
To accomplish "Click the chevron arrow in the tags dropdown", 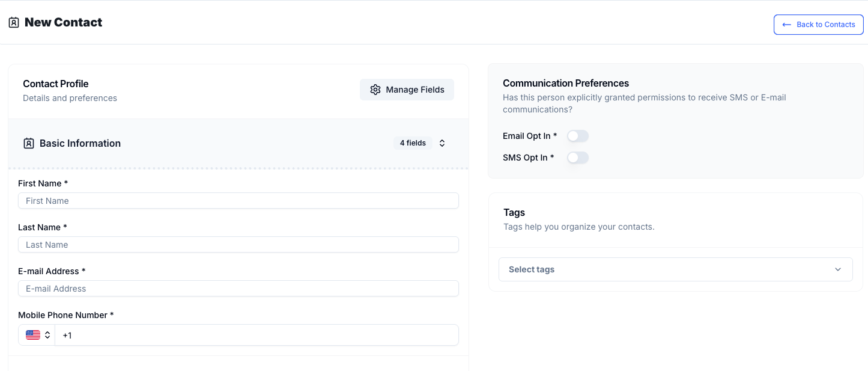I will coord(838,269).
